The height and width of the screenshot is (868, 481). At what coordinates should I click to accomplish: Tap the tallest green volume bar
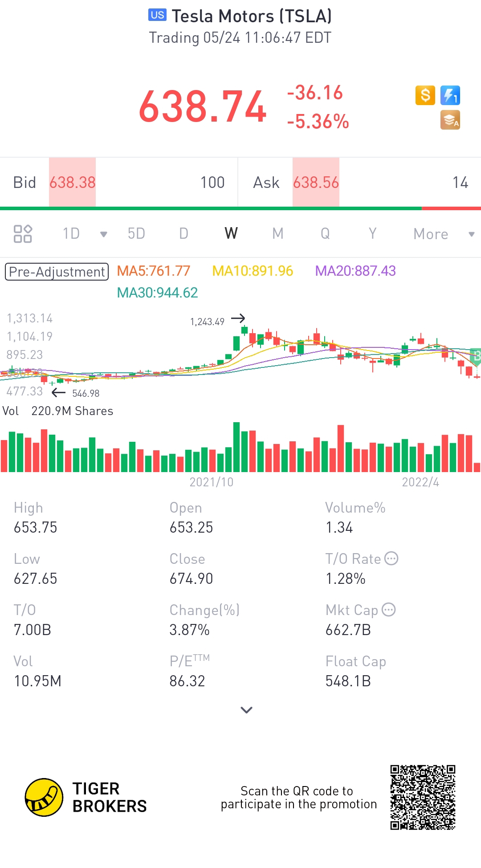coord(236,447)
